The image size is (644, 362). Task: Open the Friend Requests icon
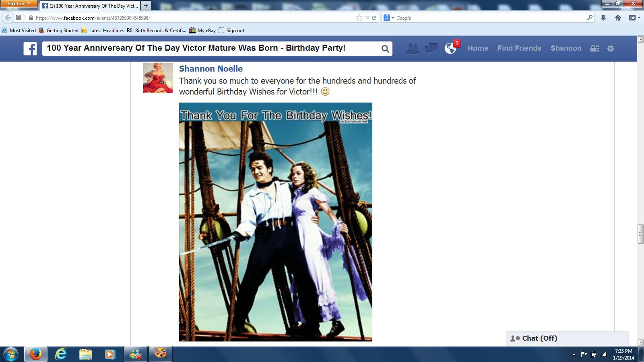[412, 48]
